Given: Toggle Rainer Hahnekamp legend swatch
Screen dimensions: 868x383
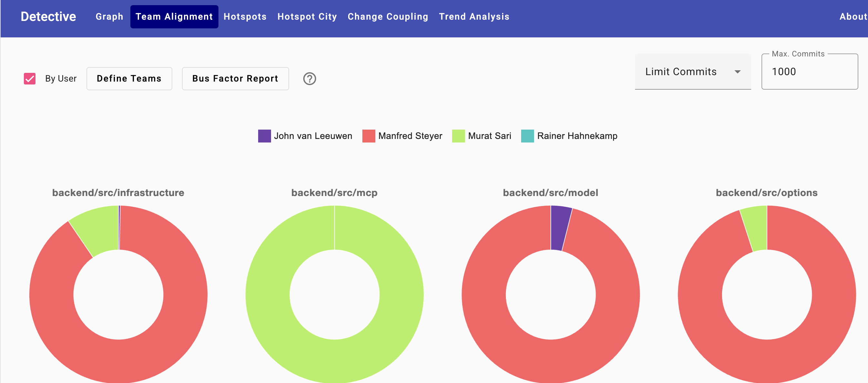Looking at the screenshot, I should point(527,136).
